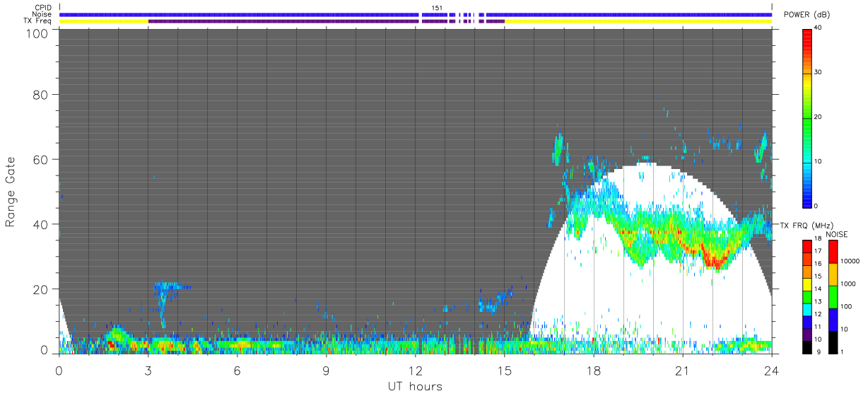Click the CPID row label
The height and width of the screenshot is (401, 868).
coord(44,8)
